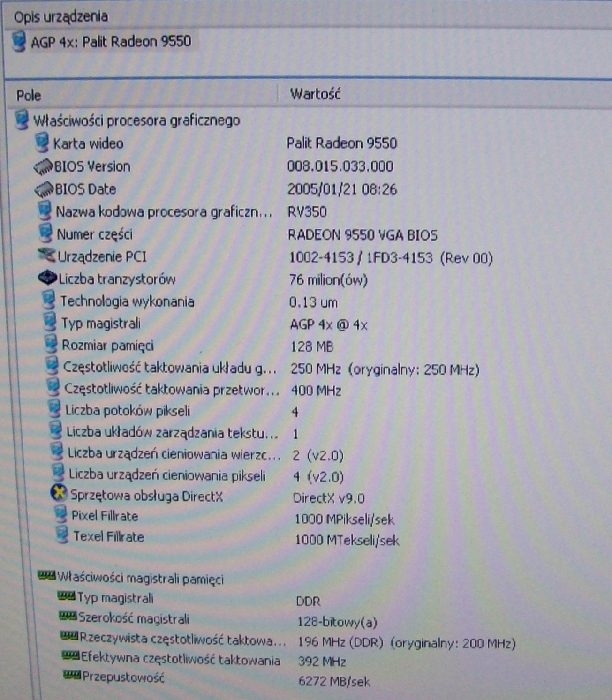Click memory icon beside 'Typ magistrali' DDR row
Image resolution: width=612 pixels, height=700 pixels.
pos(66,596)
